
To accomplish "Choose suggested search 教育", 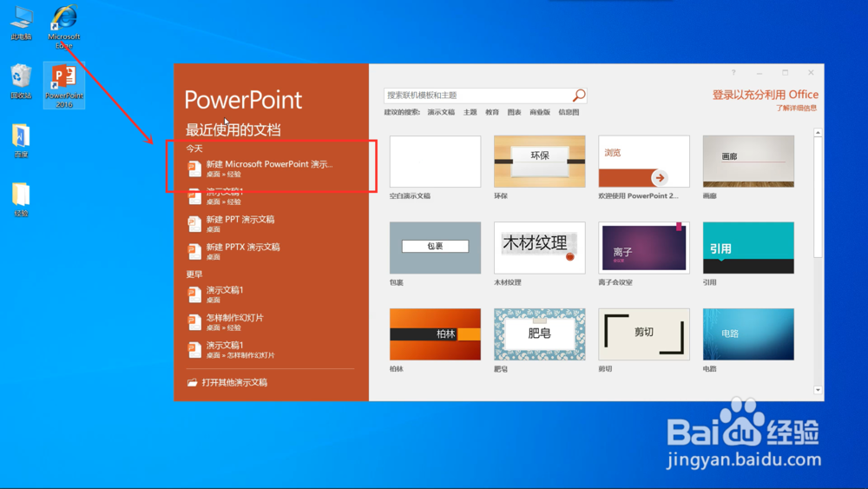I will click(492, 112).
